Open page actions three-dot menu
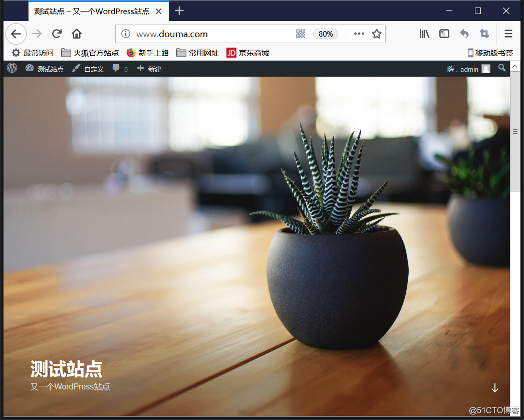Viewport: 524px width, 420px height. pyautogui.click(x=359, y=34)
